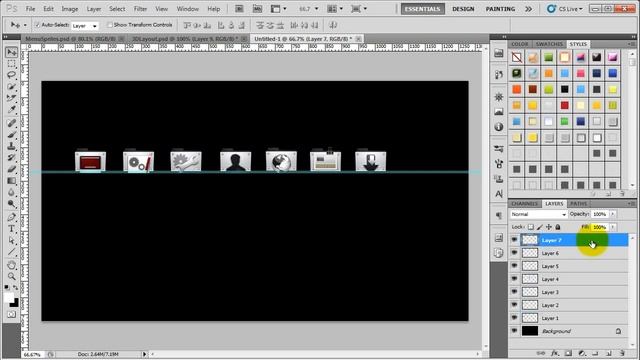Select the Crop tool

11,98
